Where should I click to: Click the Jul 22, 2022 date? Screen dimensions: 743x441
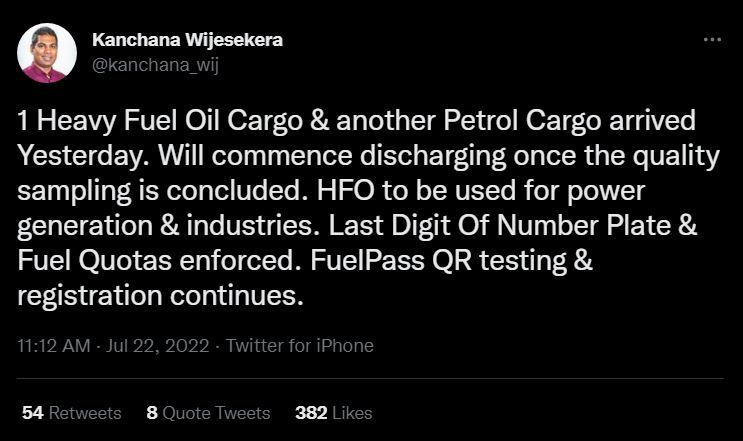(157, 346)
